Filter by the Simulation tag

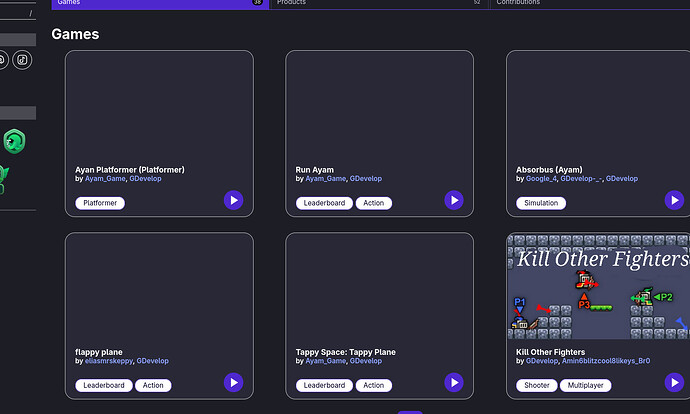click(541, 203)
